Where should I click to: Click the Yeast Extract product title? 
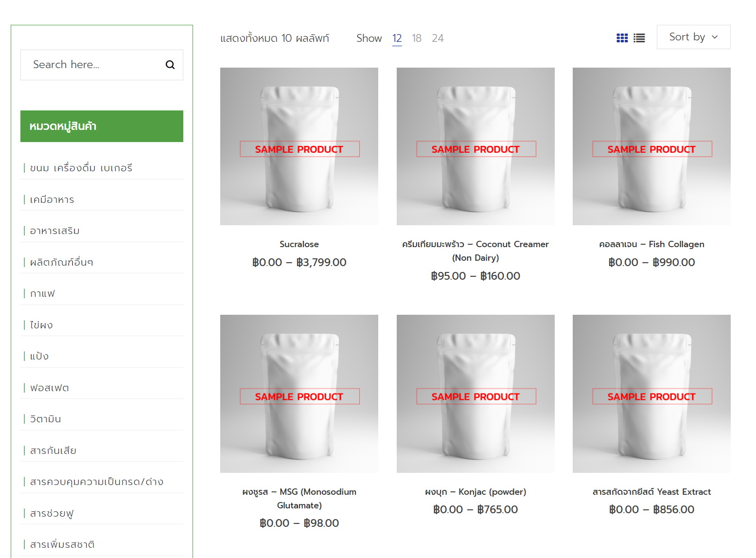point(651,492)
